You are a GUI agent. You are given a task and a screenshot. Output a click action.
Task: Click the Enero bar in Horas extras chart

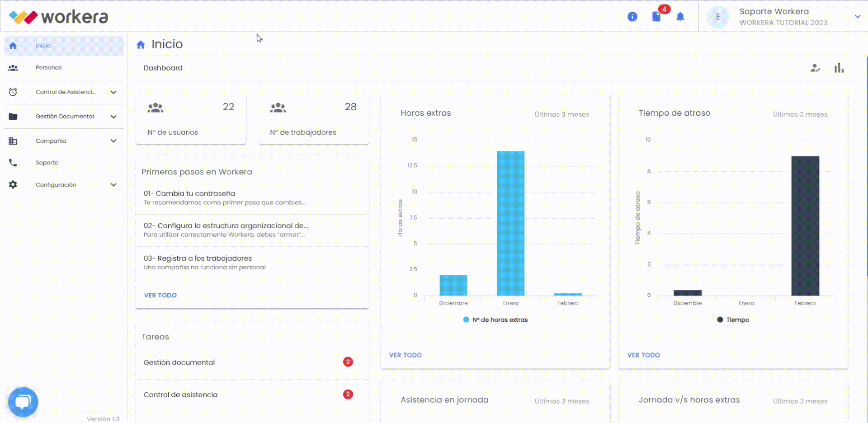click(x=511, y=223)
